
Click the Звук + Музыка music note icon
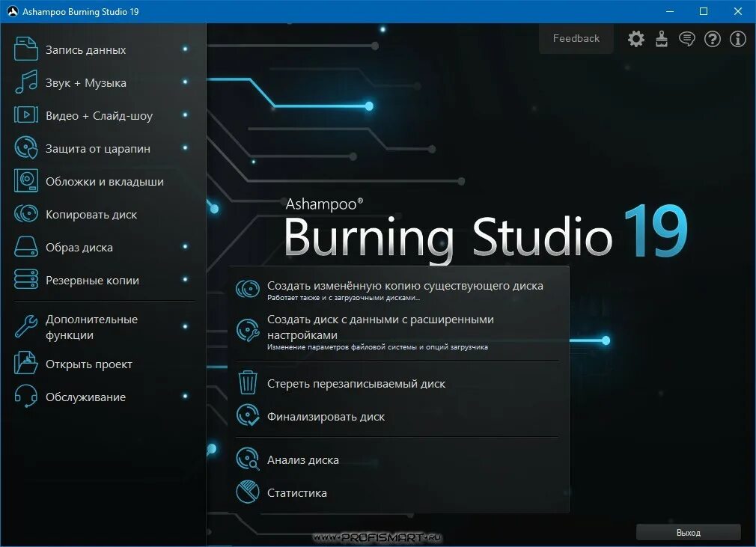point(26,82)
